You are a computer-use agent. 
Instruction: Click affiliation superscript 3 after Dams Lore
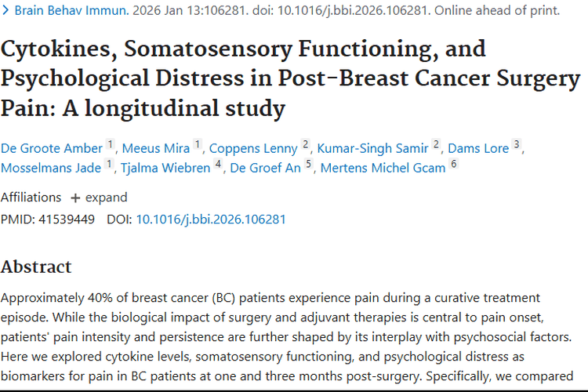tap(516, 144)
